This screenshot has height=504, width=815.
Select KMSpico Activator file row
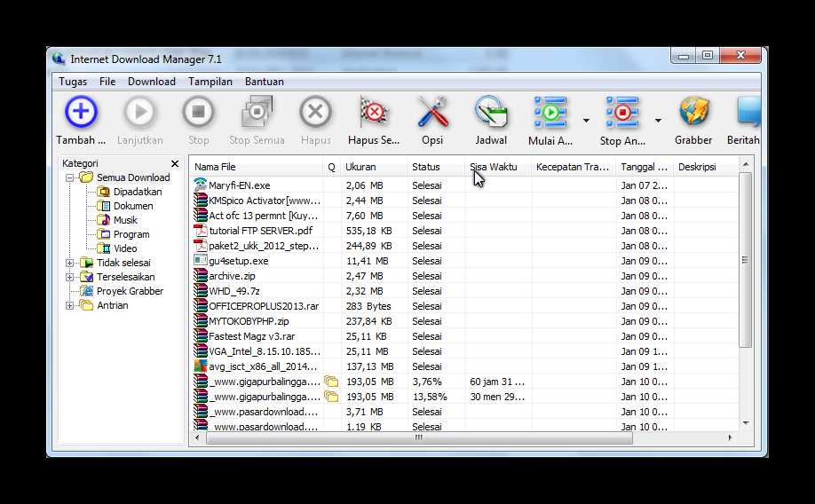point(464,201)
